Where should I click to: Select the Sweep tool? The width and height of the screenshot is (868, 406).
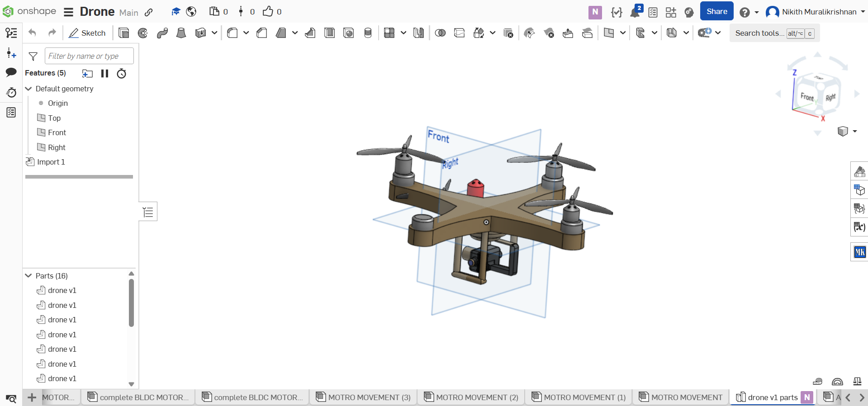pyautogui.click(x=162, y=33)
